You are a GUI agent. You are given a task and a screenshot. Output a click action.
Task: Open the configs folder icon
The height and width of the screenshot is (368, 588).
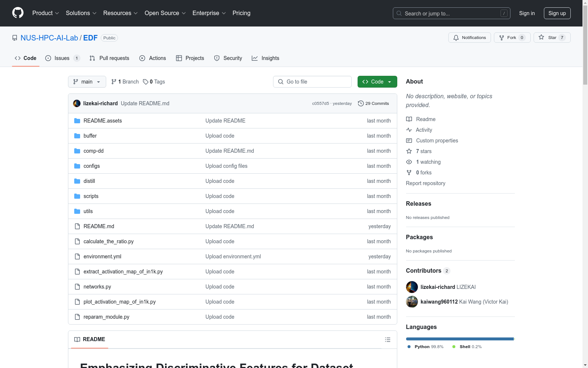[x=77, y=166]
